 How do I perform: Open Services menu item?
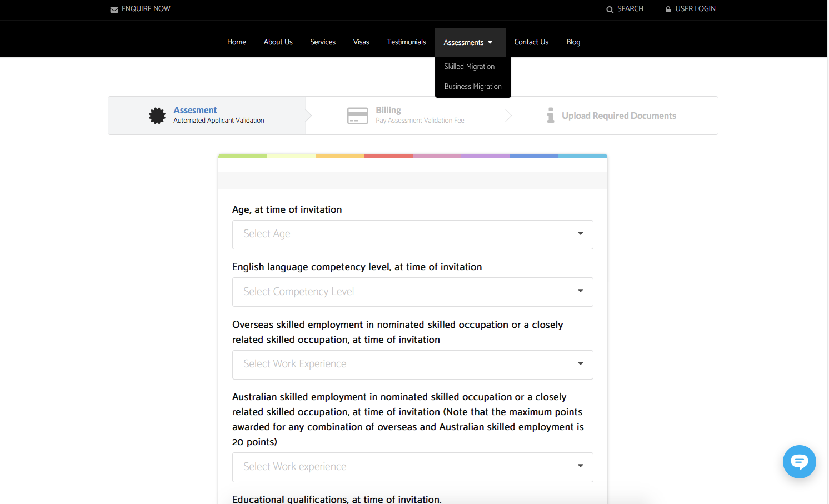click(x=323, y=42)
